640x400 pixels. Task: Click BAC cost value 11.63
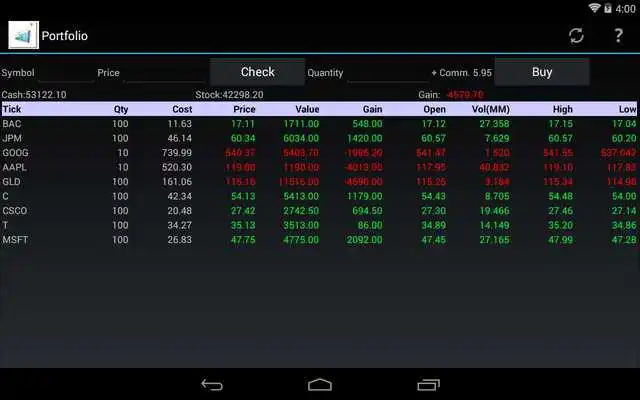tap(180, 124)
